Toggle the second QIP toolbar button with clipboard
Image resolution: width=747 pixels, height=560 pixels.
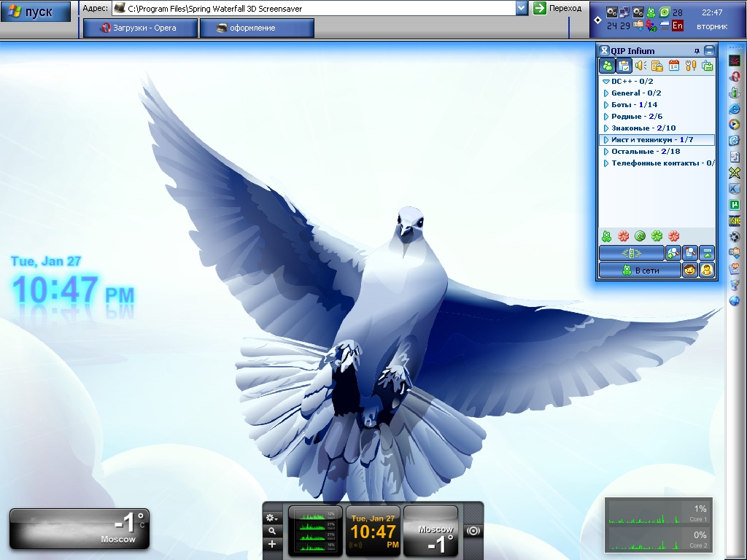pos(624,66)
